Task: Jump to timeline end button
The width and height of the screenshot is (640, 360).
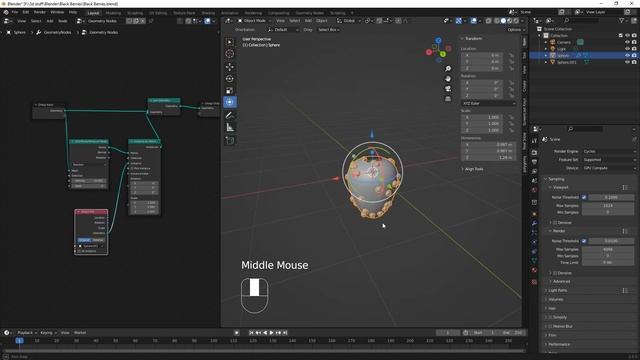Action: click(x=285, y=333)
